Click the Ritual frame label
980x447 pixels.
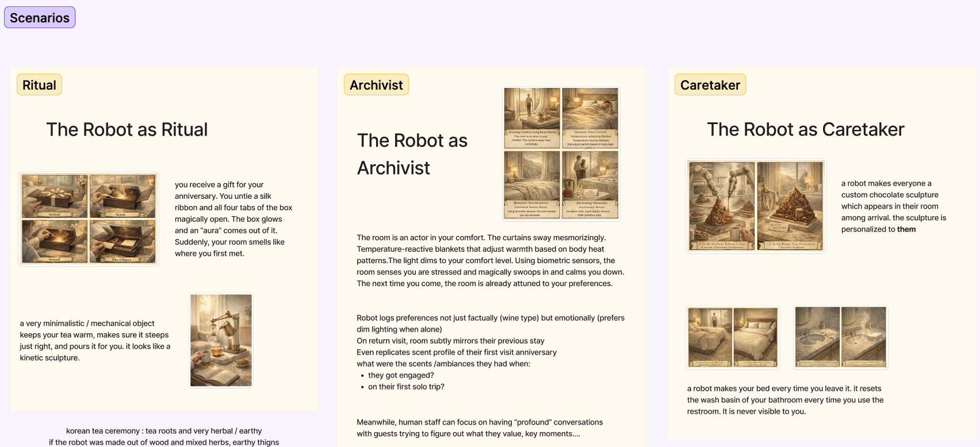(x=39, y=85)
